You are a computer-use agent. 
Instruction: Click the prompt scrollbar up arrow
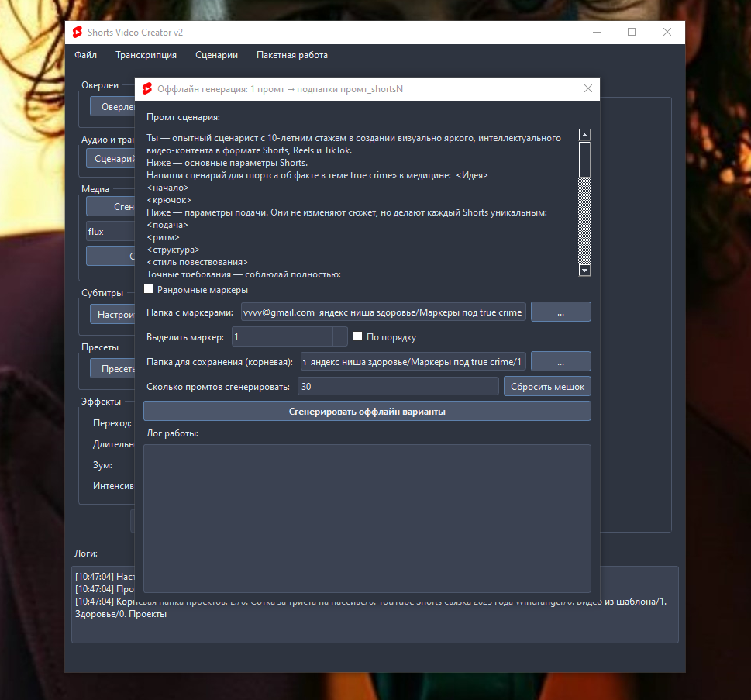tap(585, 135)
